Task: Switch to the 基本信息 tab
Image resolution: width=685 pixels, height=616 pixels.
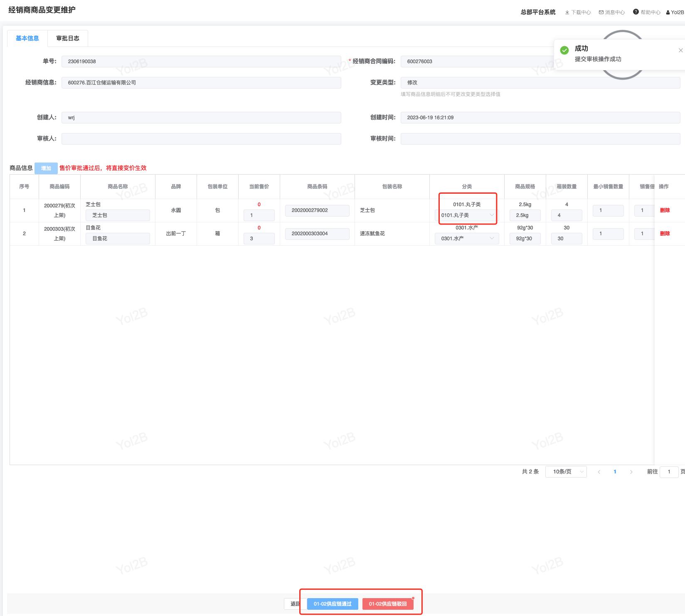Action: coord(27,38)
